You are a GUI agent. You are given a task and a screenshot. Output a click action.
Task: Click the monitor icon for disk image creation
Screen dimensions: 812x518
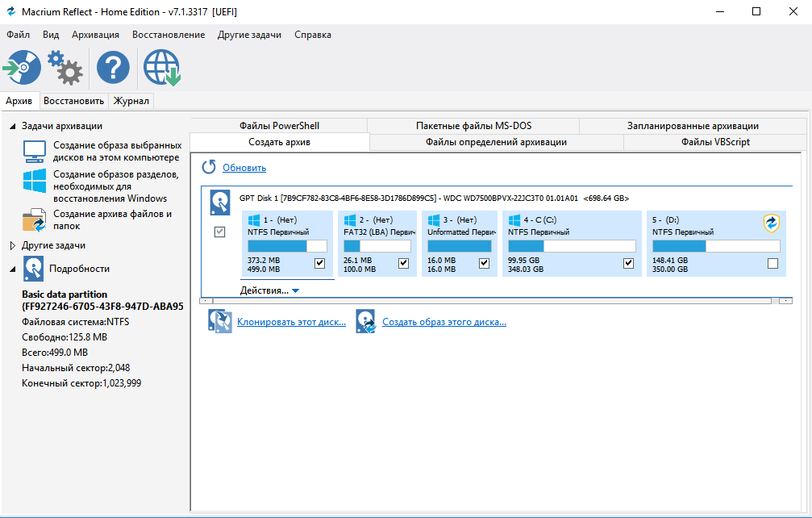coord(35,151)
